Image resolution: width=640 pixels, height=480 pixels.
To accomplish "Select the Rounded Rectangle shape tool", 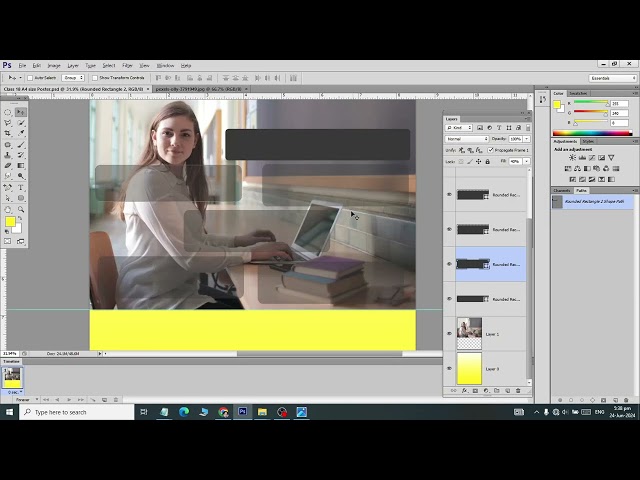I will [x=21, y=198].
